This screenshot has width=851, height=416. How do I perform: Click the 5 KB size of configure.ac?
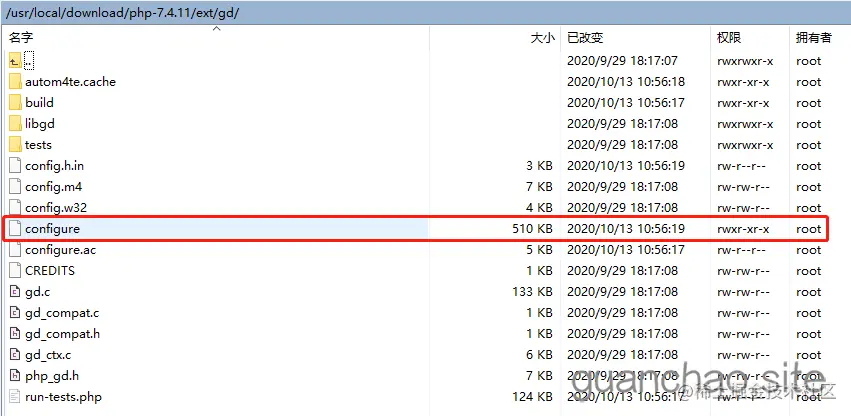point(539,250)
